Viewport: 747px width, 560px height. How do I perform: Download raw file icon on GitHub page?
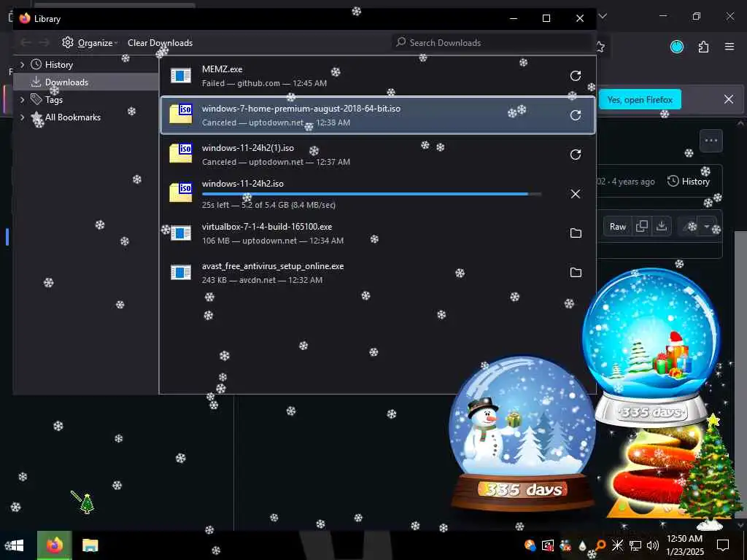point(661,227)
